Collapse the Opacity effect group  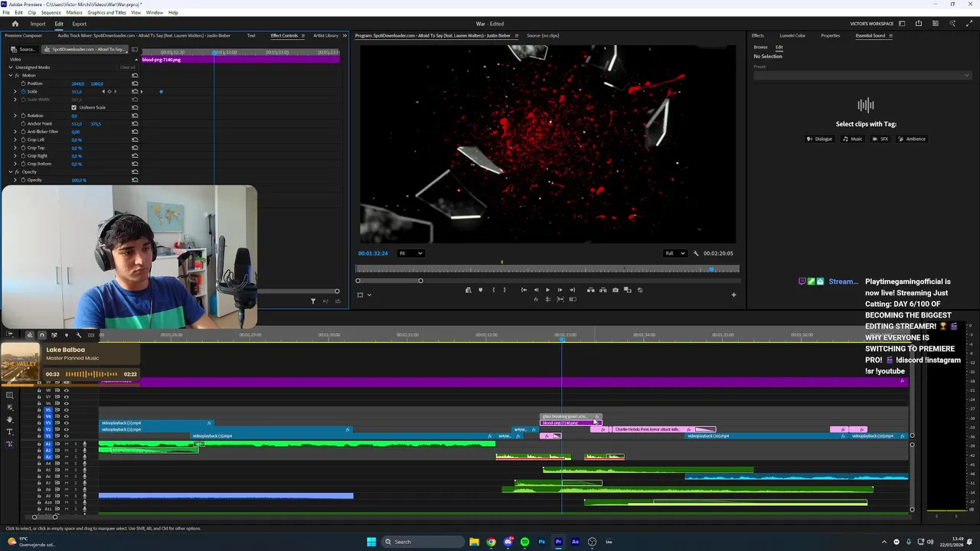(11, 171)
